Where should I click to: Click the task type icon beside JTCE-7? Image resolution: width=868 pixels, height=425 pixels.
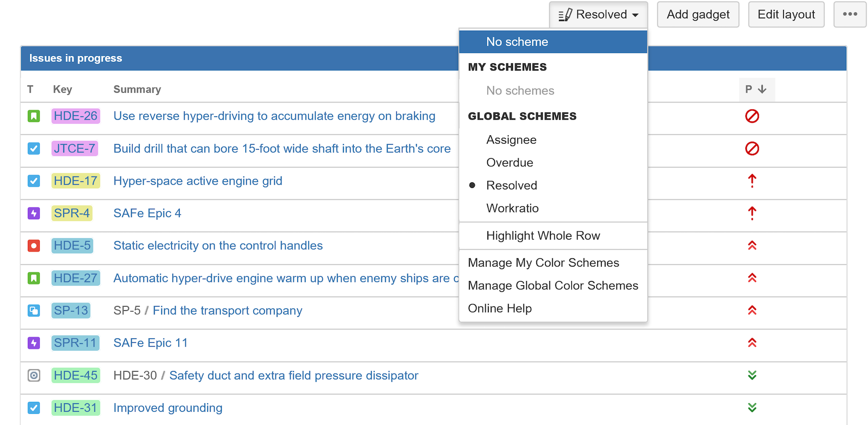(33, 149)
